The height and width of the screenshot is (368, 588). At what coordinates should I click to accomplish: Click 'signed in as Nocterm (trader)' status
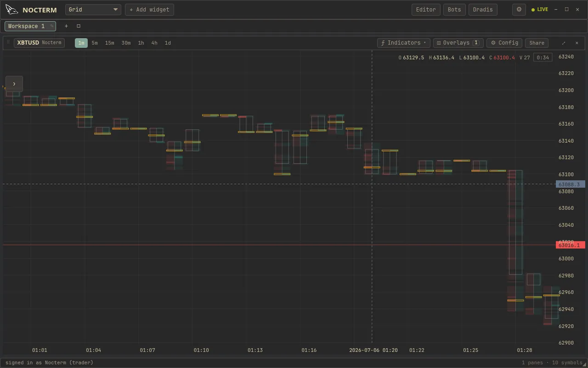click(x=49, y=362)
